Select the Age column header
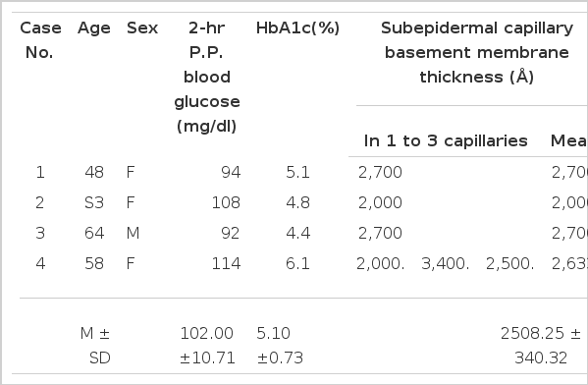The width and height of the screenshot is (588, 385). (94, 28)
